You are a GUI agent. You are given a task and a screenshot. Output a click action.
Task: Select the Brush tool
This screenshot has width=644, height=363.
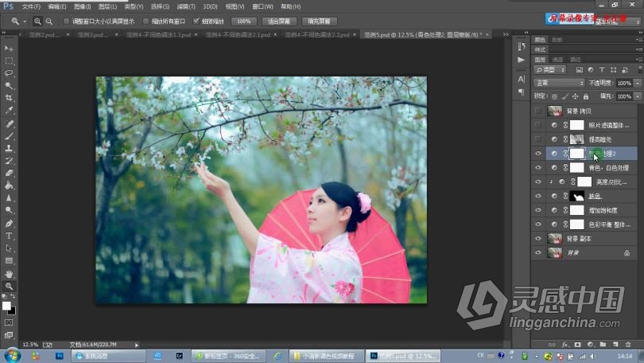(9, 136)
